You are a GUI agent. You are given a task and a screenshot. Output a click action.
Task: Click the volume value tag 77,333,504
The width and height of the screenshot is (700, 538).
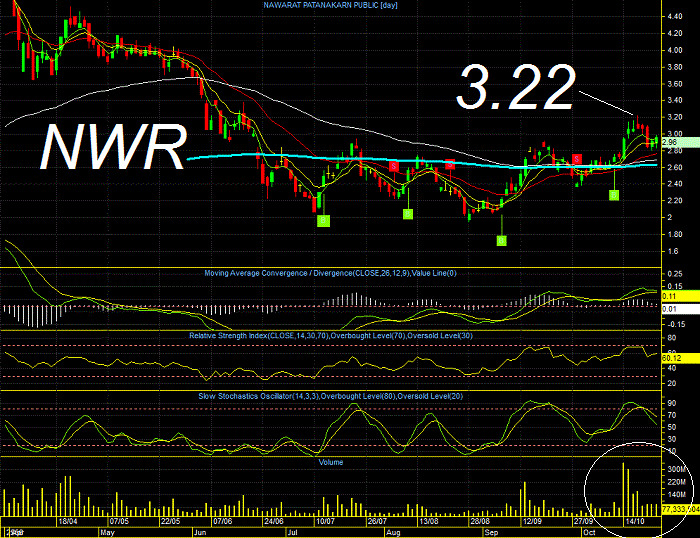coord(680,509)
